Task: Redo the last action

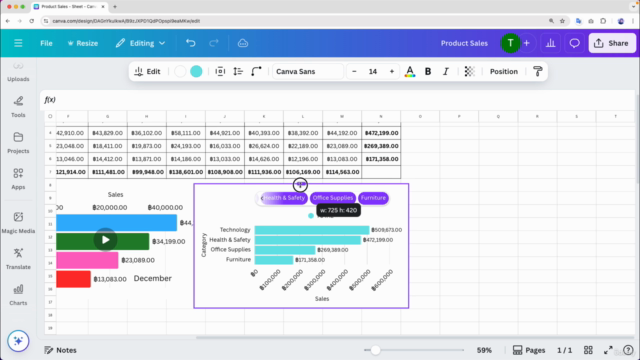Action: click(x=214, y=43)
